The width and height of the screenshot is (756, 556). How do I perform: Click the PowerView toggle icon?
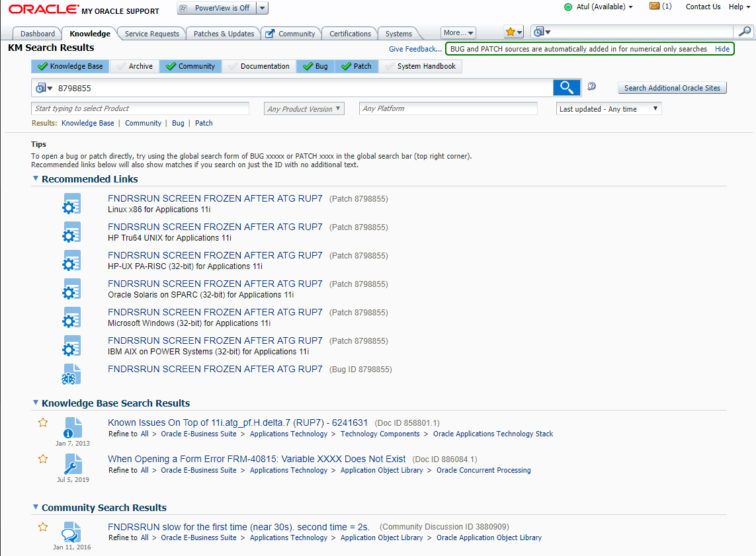click(x=184, y=8)
